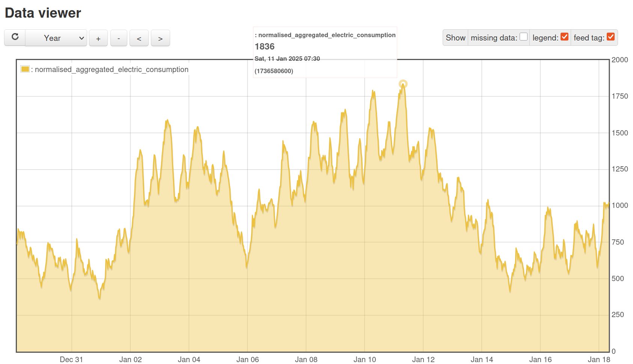Disable the feed tag checkbox

(x=610, y=37)
